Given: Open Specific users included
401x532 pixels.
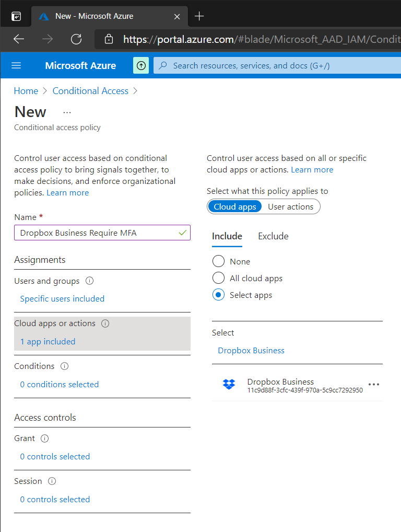Looking at the screenshot, I should tap(62, 298).
